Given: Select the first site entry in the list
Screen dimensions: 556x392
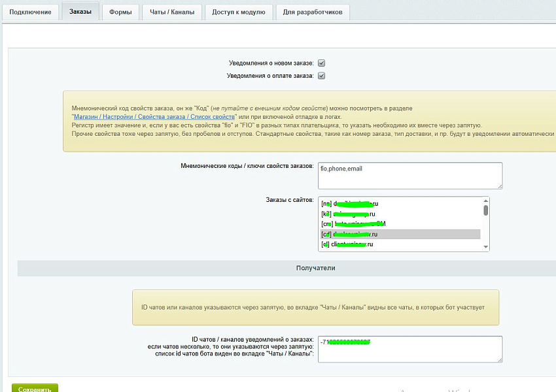Looking at the screenshot, I should tap(399, 203).
